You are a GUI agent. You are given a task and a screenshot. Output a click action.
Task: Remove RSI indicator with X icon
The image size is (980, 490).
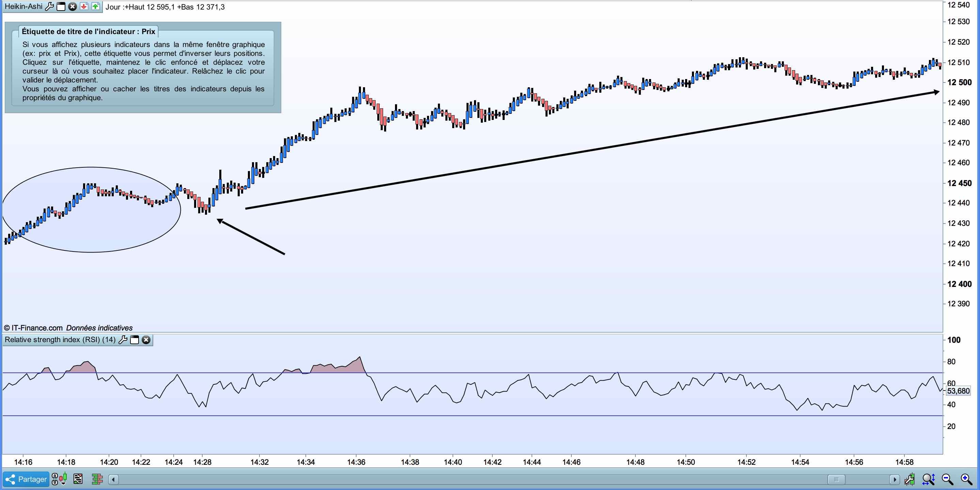(146, 340)
